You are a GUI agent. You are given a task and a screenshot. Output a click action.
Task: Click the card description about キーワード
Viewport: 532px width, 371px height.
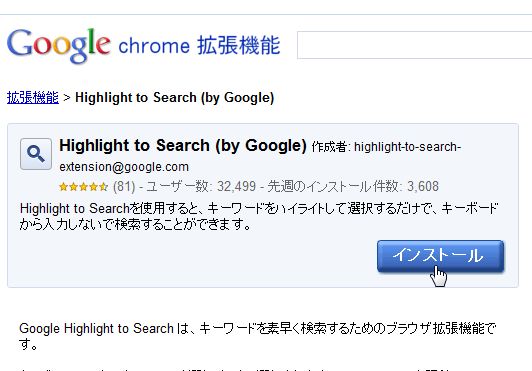259,216
